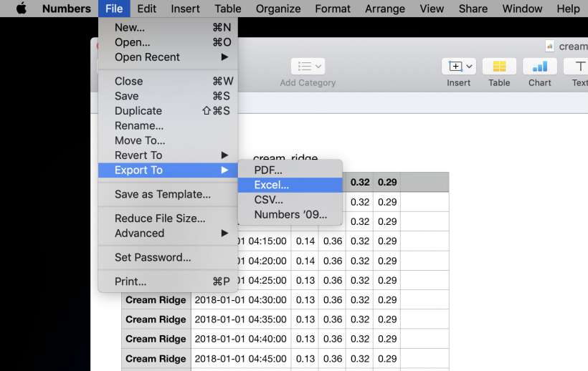
Task: Click the Table toolbar icon
Action: pos(499,67)
